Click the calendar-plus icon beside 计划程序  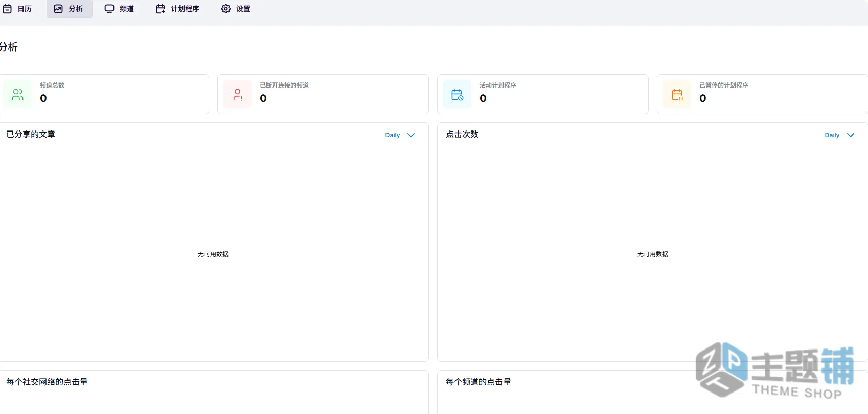[161, 9]
